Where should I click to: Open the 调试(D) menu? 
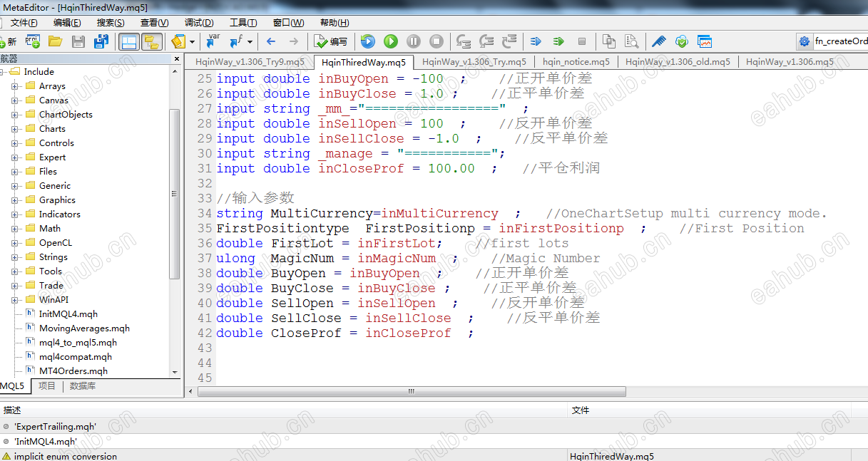[x=198, y=23]
